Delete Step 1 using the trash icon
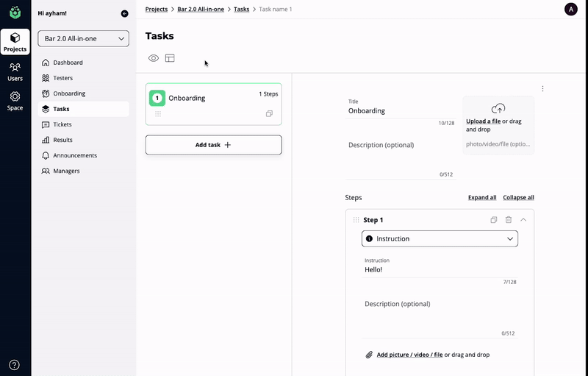 click(509, 220)
